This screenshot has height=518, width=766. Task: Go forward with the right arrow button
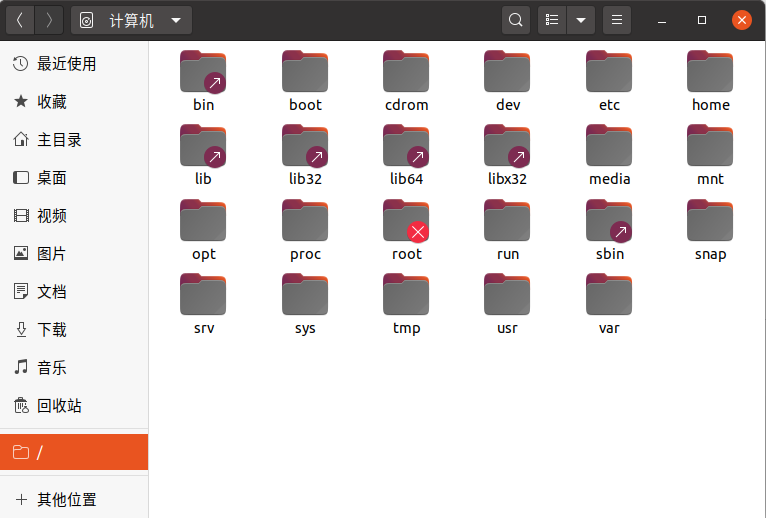point(49,20)
